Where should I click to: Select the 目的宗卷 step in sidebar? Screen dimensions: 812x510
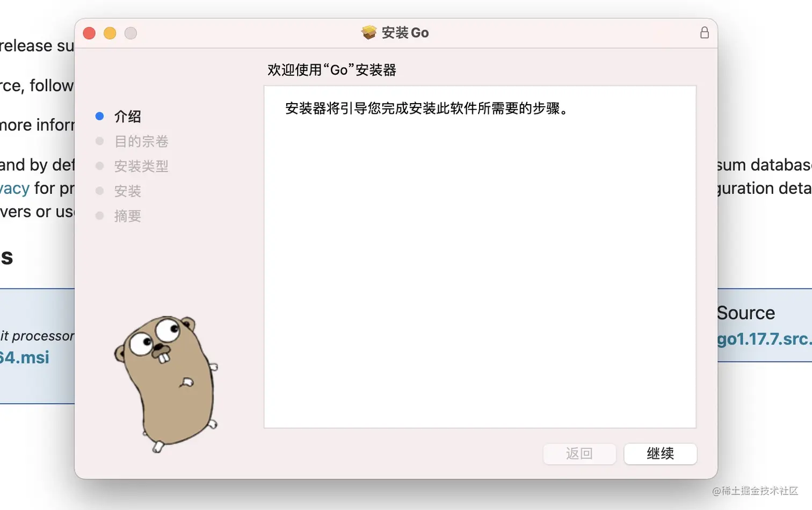pyautogui.click(x=141, y=141)
